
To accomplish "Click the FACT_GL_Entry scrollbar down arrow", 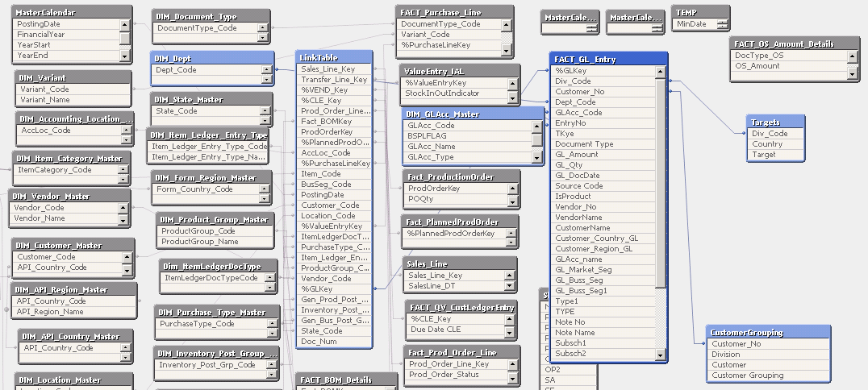I will (x=661, y=355).
